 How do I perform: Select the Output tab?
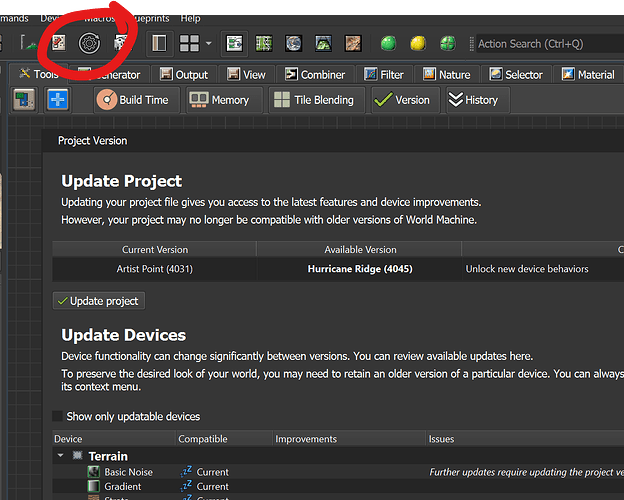coord(184,74)
